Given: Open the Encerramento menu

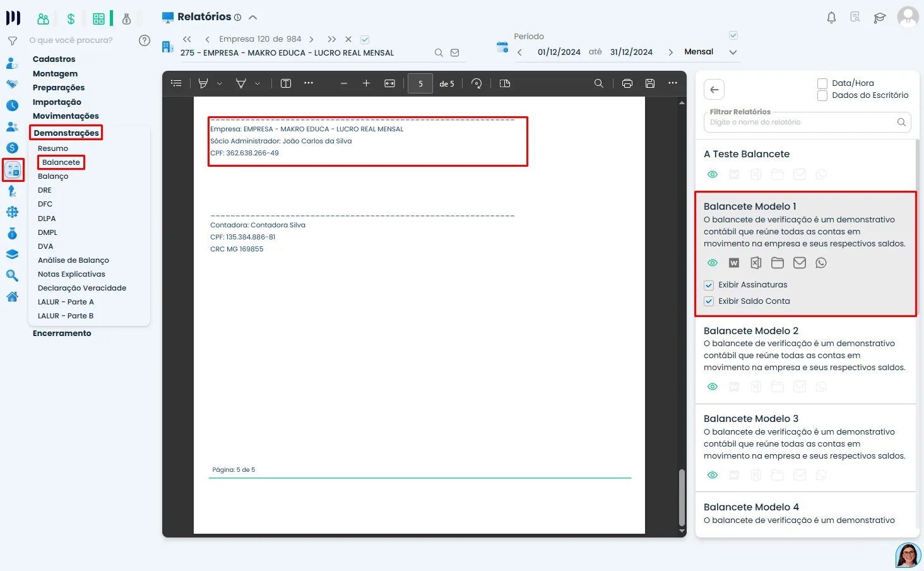Looking at the screenshot, I should coord(62,334).
